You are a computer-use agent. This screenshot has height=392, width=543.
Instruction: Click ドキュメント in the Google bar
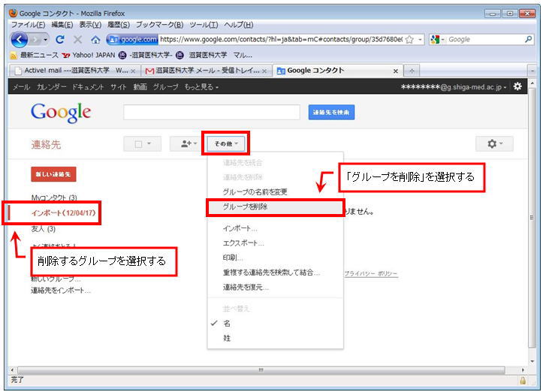tap(88, 87)
